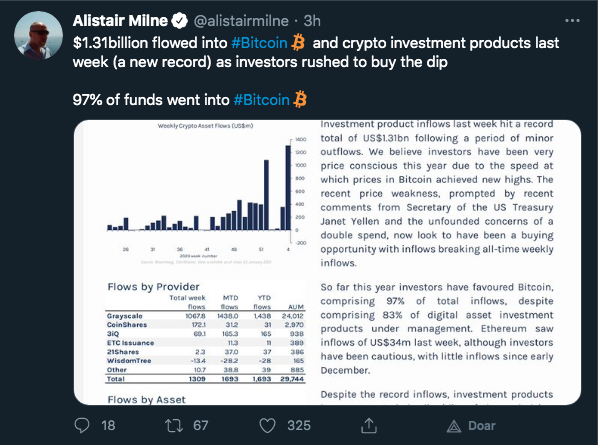Click the reply speech bubble icon
Screen dimensions: 598x445
(x=82, y=425)
